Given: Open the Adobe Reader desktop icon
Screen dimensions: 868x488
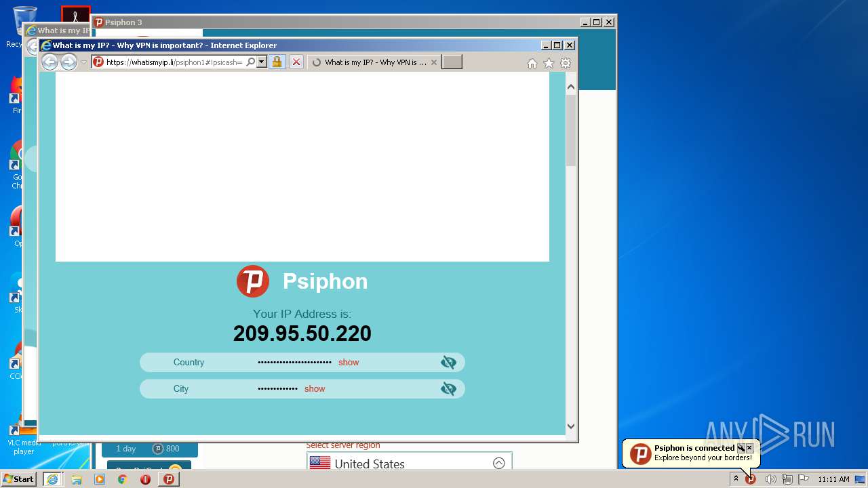Looking at the screenshot, I should [75, 14].
